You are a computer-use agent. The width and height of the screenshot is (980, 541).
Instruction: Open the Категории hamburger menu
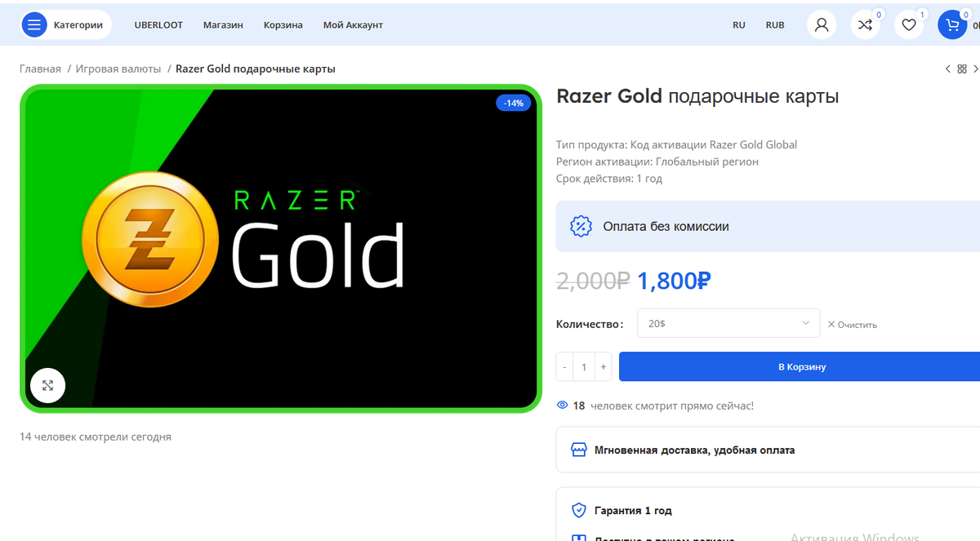point(34,24)
